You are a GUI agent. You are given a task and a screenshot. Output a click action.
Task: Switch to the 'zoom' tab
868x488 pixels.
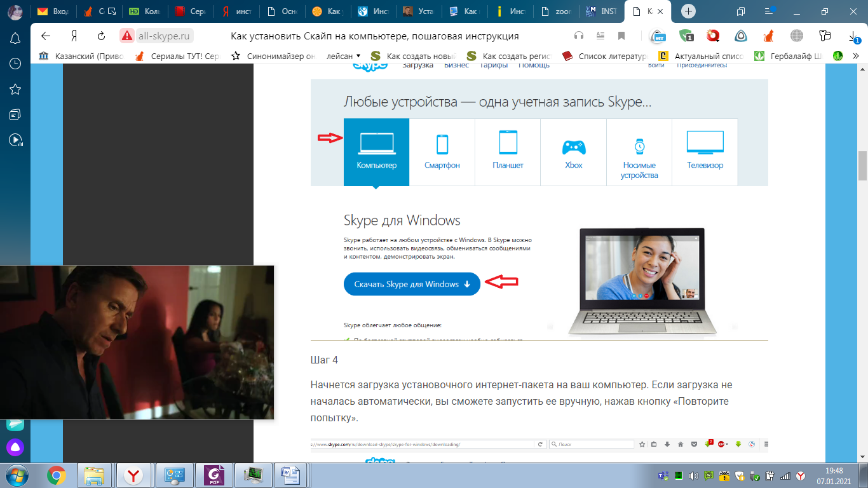[557, 11]
